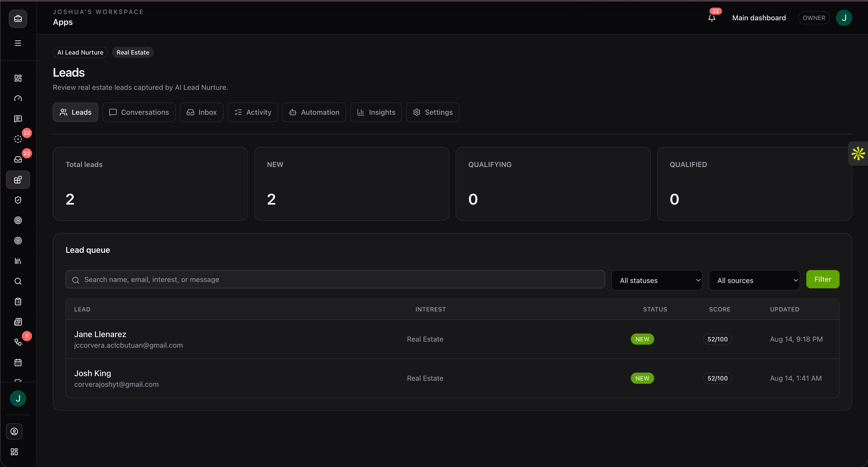The width and height of the screenshot is (868, 467).
Task: Open the Josh King lead row
Action: [452, 378]
